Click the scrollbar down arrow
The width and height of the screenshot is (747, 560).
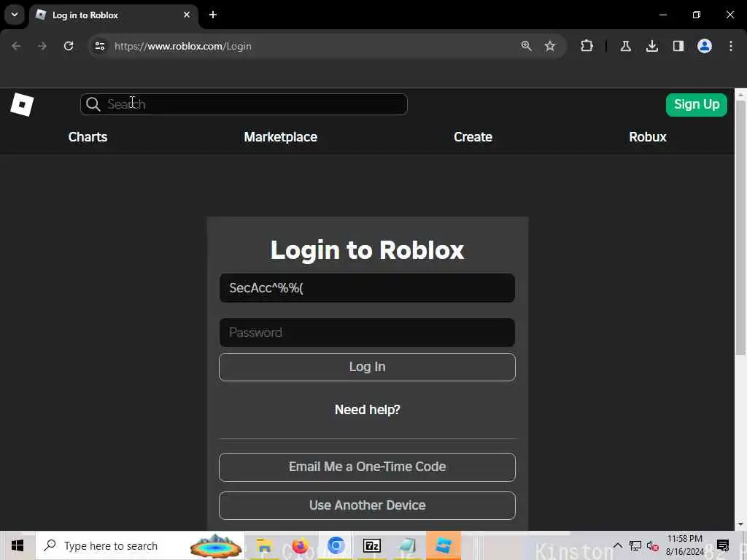[x=740, y=524]
